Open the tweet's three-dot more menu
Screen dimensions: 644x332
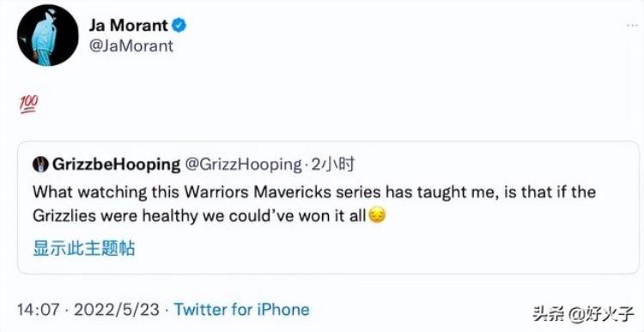(632, 26)
